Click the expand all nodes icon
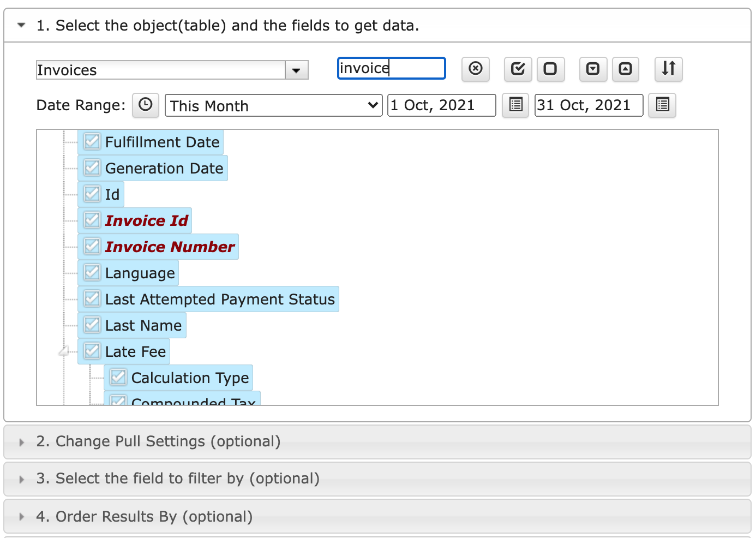The height and width of the screenshot is (538, 756). [593, 69]
